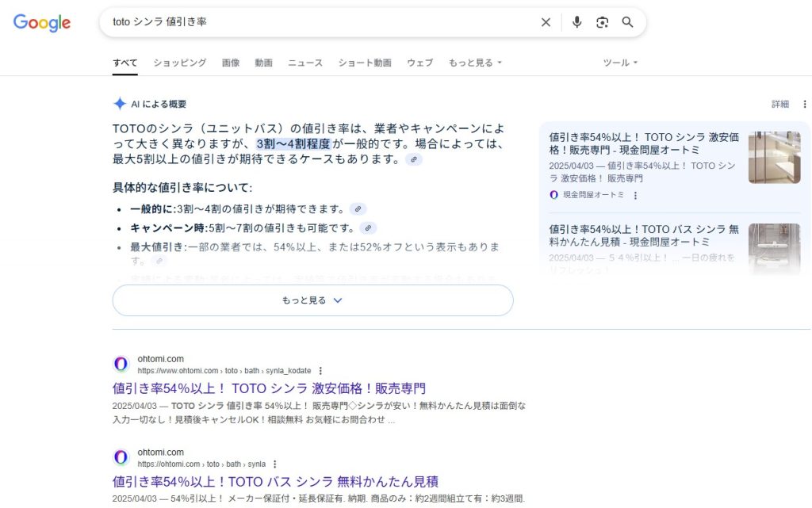
Task: Click the URL 'https://ohtomi.com › toto › bath › synla'
Action: click(x=201, y=464)
